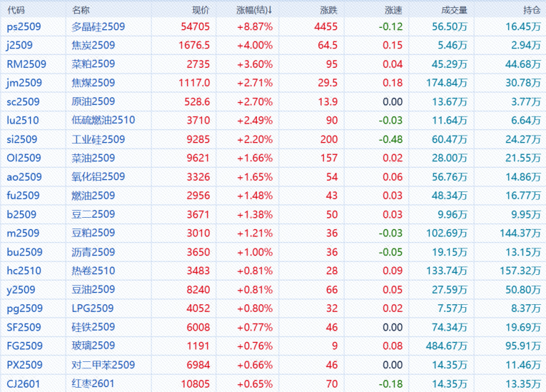This screenshot has height=392, width=546.
Task: Click the 涨跌 column header
Action: pos(328,11)
